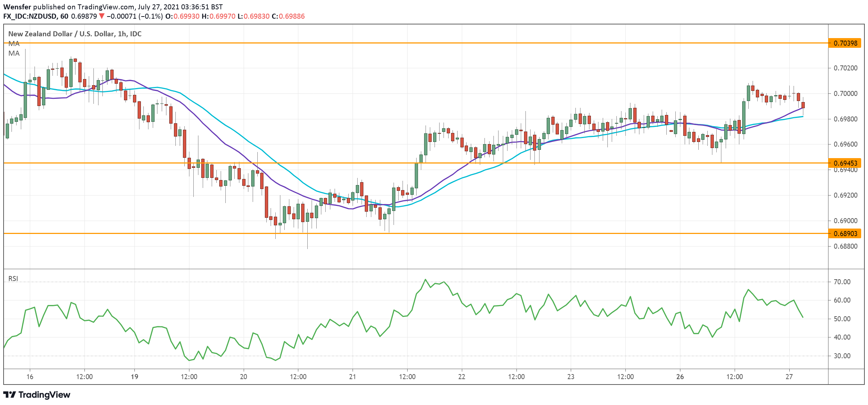Click the 70.00 RSI axis value
This screenshot has width=868, height=405.
click(842, 282)
